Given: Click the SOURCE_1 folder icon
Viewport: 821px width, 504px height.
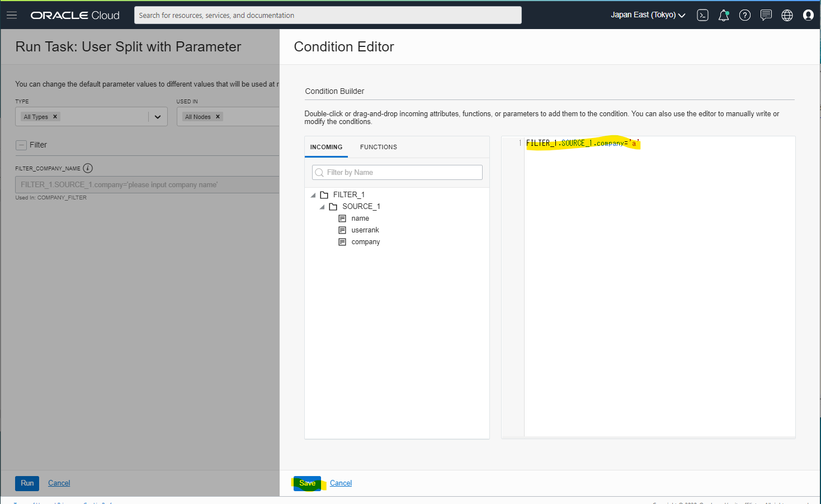Looking at the screenshot, I should pos(333,207).
